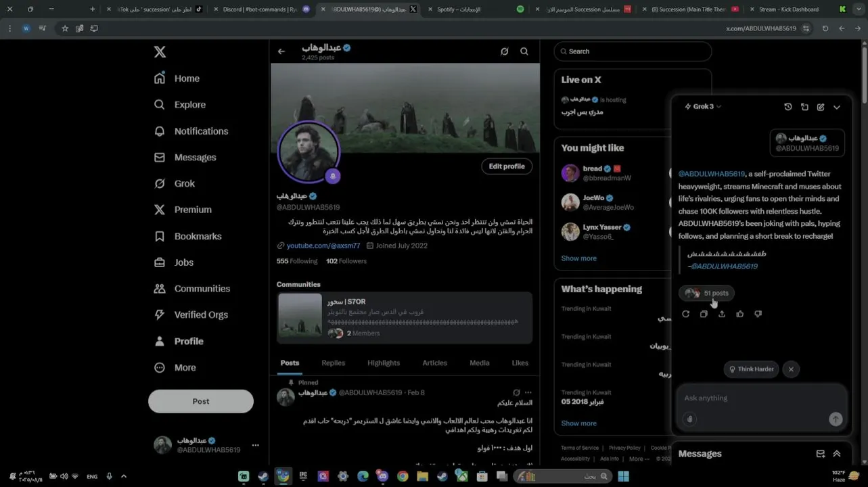This screenshot has height=487, width=868.
Task: Open Messages from the sidebar
Action: (x=185, y=158)
